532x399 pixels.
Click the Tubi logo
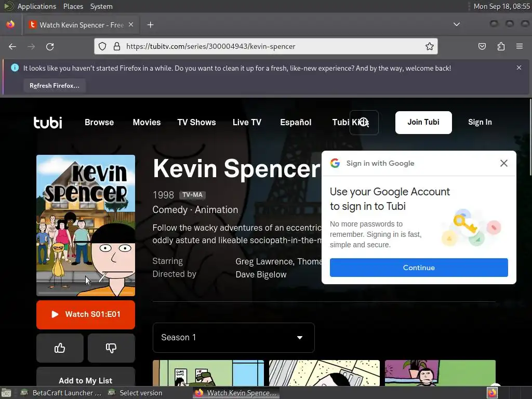[x=48, y=122]
